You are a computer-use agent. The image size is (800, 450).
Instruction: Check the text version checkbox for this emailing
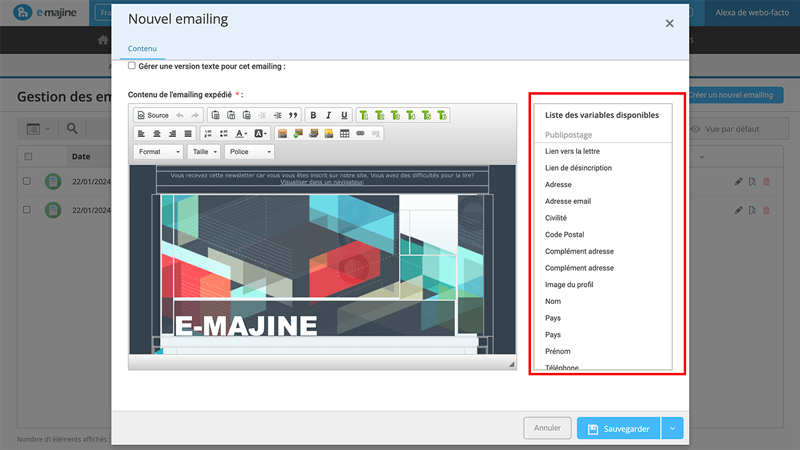click(132, 66)
